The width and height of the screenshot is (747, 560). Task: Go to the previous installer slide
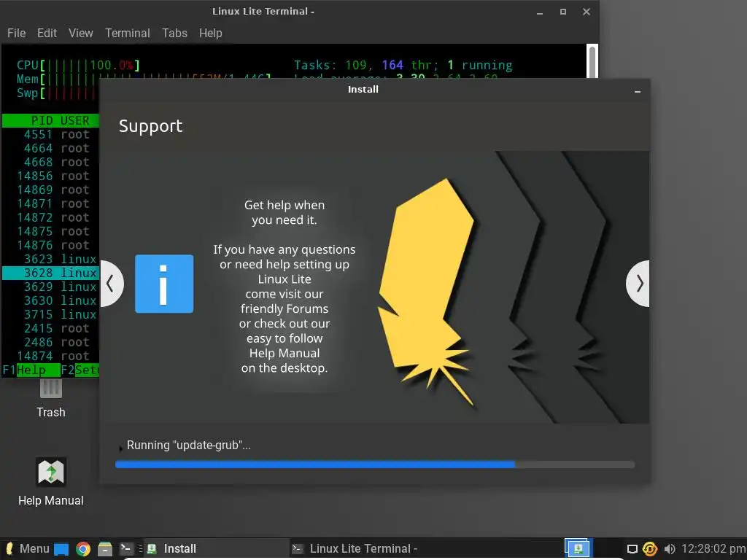112,284
